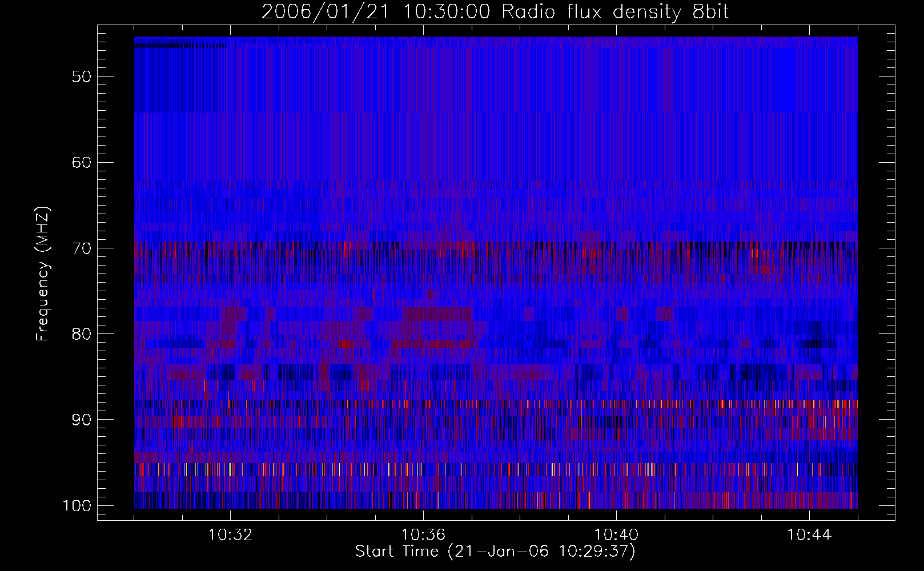
Task: Select the 60 frequency tick label
Action: point(81,162)
